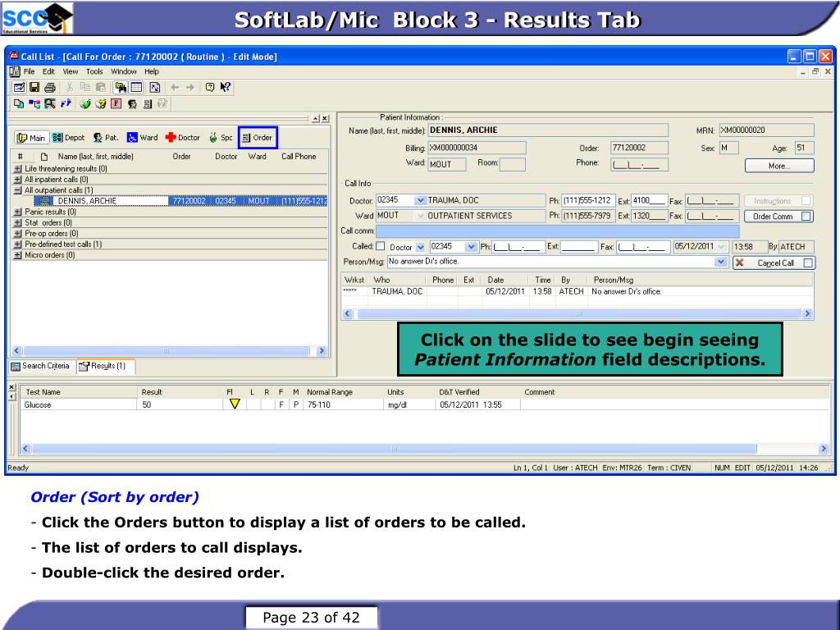This screenshot has height=630, width=840.
Task: Sort call list by Spc flask button
Action: [x=221, y=138]
